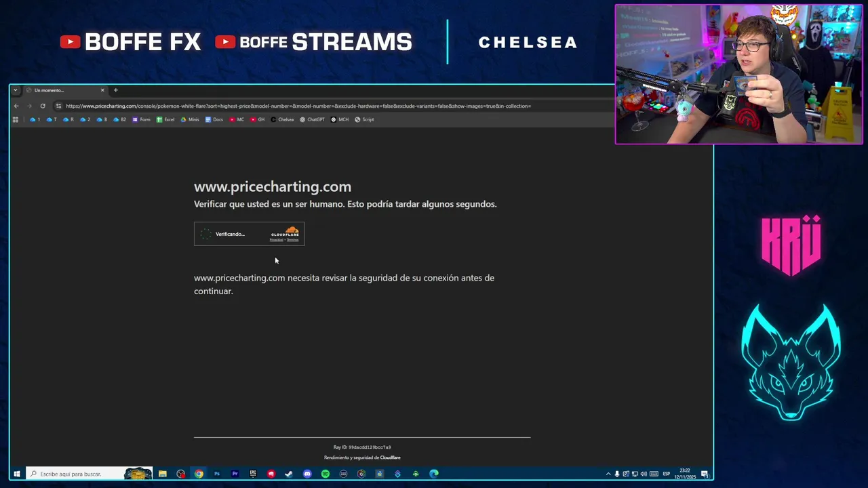Open the cloud bookmark labeled 'B2'
868x488 pixels.
119,119
